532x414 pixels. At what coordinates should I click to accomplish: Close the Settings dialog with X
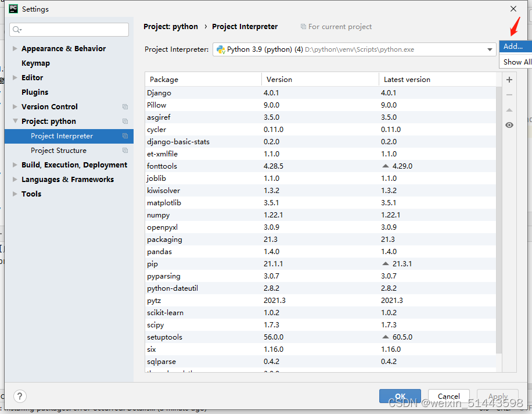tap(513, 9)
